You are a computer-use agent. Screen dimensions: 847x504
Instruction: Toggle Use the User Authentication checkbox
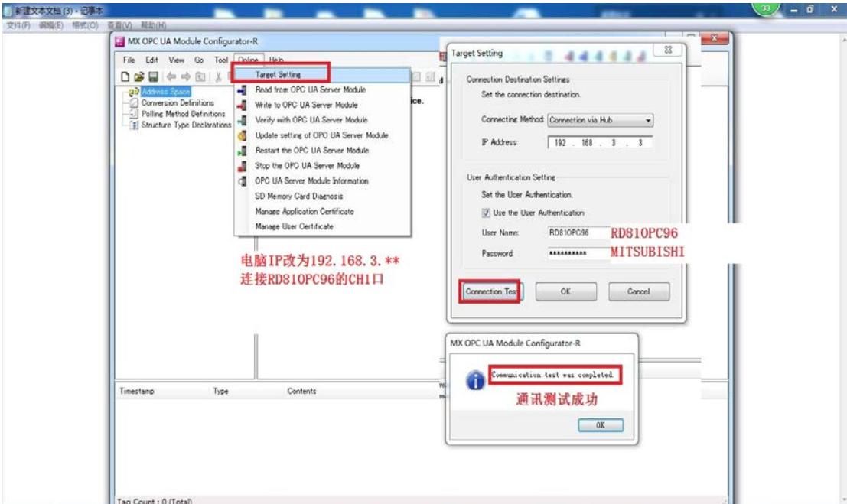coord(486,213)
